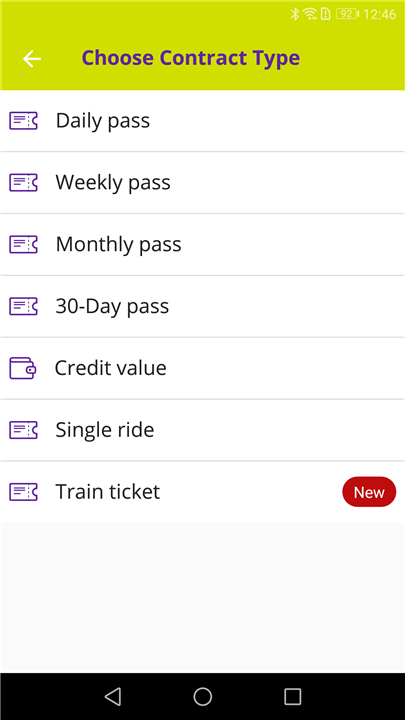The width and height of the screenshot is (405, 720).
Task: Tap the ticket icon beside 30-Day pass
Action: coord(23,306)
